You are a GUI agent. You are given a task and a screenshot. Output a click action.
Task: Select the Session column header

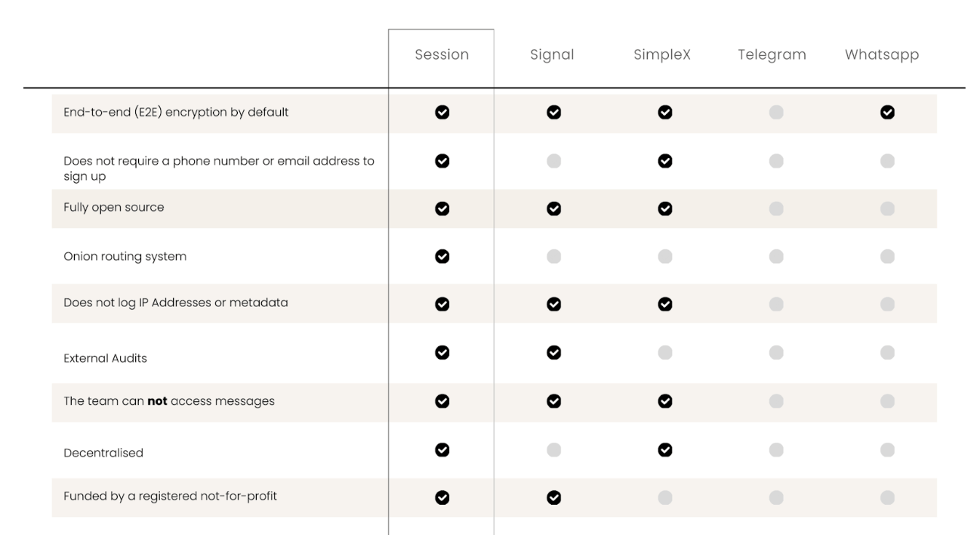click(x=442, y=55)
